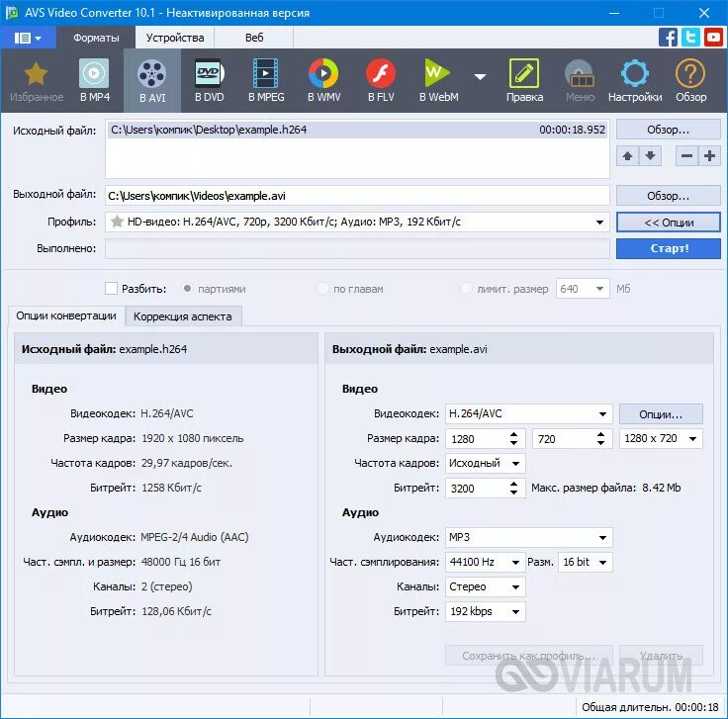This screenshot has height=719, width=728.
Task: Open the Меню disc menu icon
Action: (580, 81)
